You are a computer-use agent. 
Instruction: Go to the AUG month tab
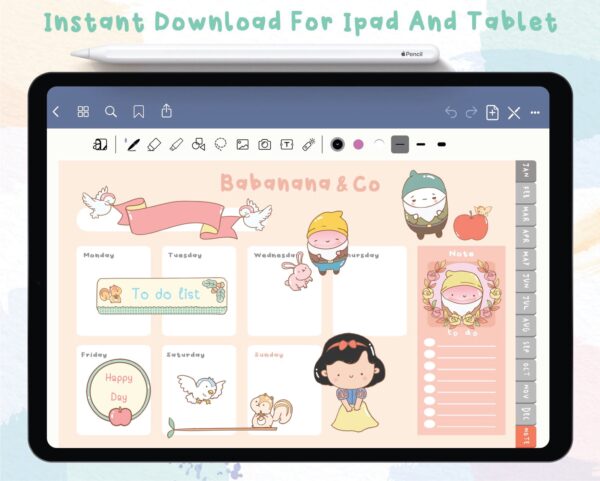(526, 326)
